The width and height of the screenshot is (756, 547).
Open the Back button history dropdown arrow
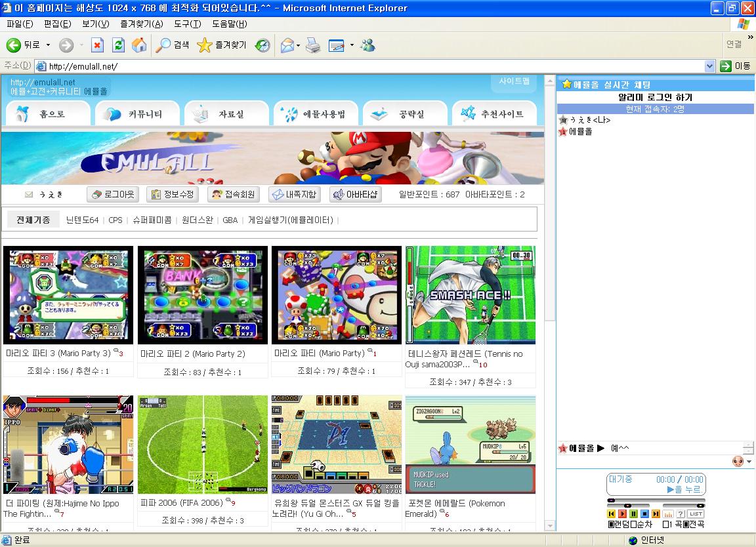click(x=48, y=45)
